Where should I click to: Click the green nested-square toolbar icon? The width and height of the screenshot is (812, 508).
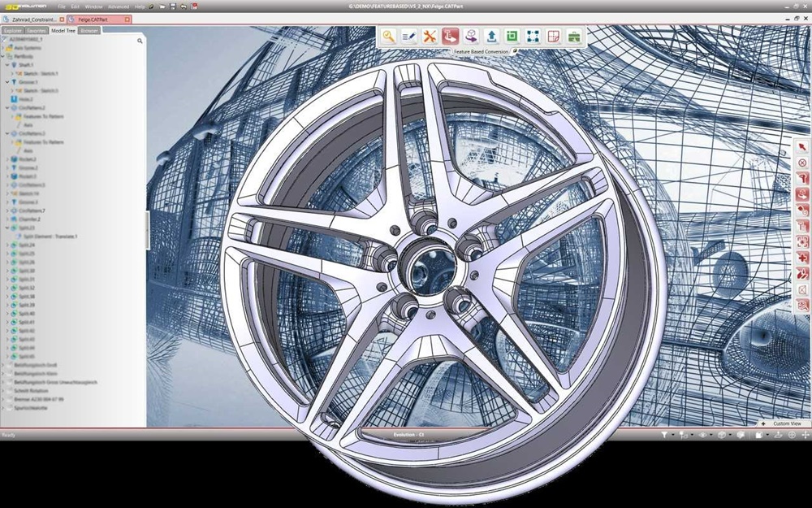[512, 36]
